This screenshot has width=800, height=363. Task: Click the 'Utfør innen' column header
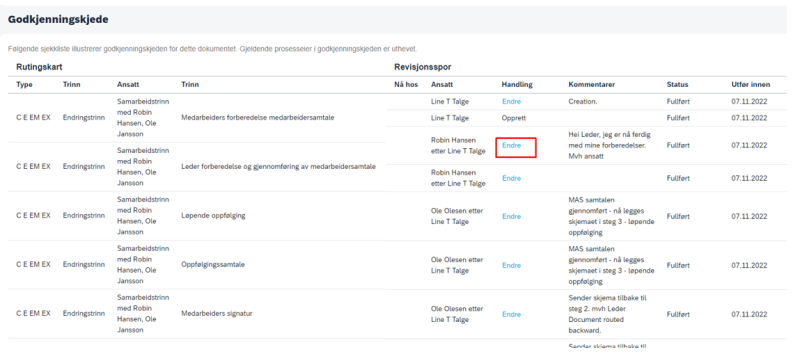click(751, 85)
